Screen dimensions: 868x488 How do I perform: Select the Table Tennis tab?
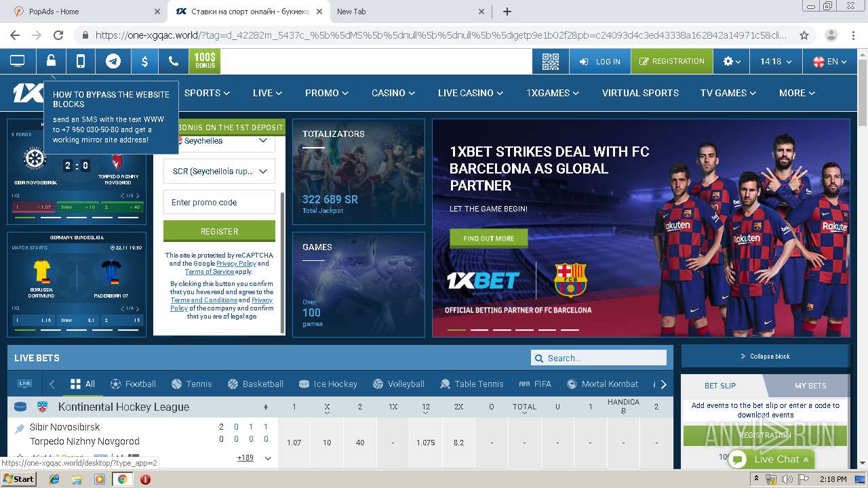point(471,384)
